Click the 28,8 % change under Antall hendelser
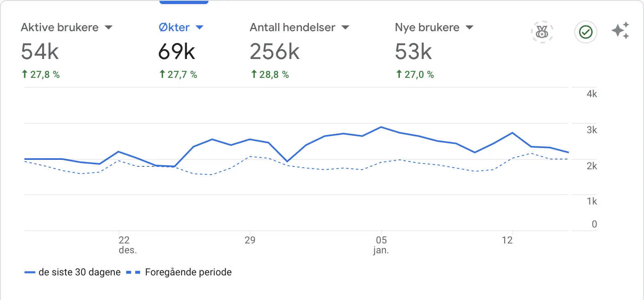 pyautogui.click(x=270, y=74)
